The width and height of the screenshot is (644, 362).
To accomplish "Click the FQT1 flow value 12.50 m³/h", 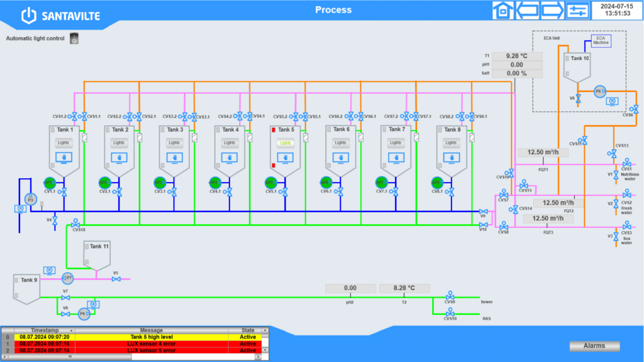I will (543, 152).
